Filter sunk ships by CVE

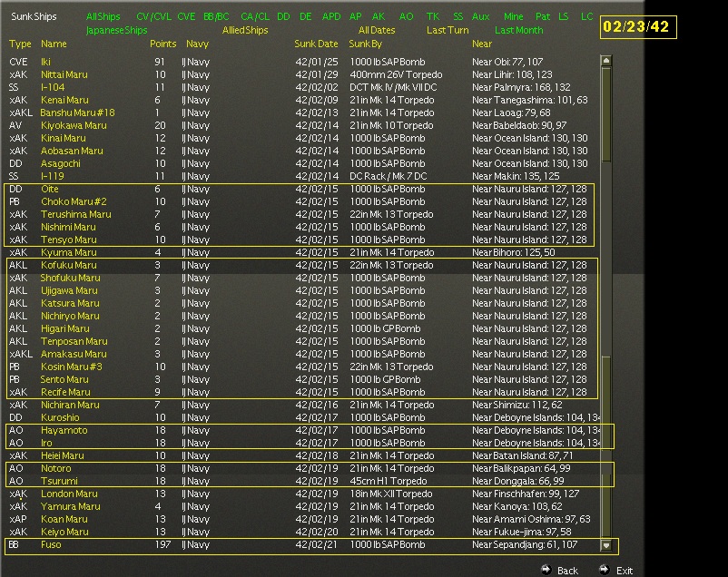click(186, 16)
